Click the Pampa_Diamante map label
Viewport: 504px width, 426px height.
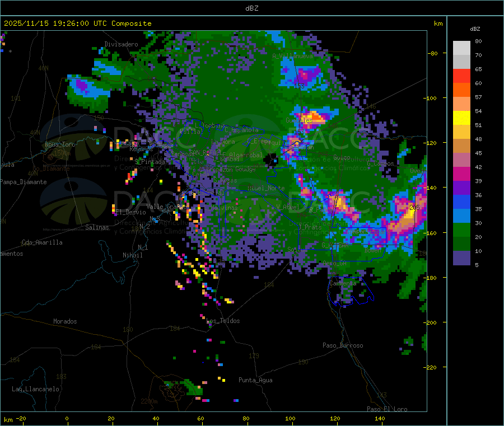pyautogui.click(x=24, y=182)
